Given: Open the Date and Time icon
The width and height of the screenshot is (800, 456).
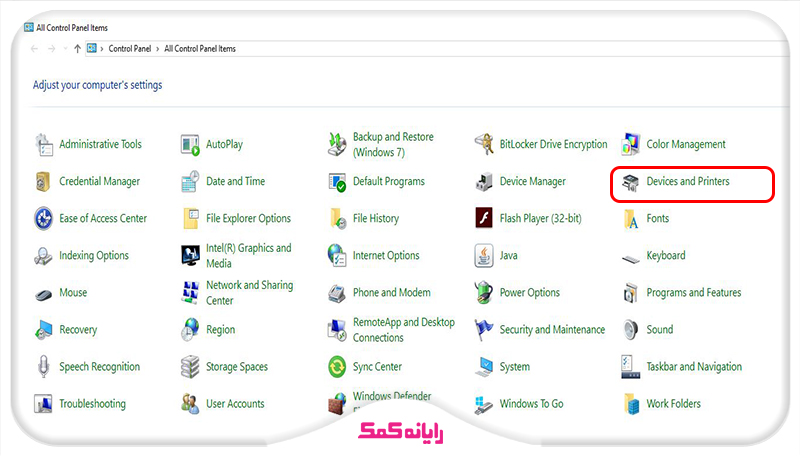Looking at the screenshot, I should (190, 182).
